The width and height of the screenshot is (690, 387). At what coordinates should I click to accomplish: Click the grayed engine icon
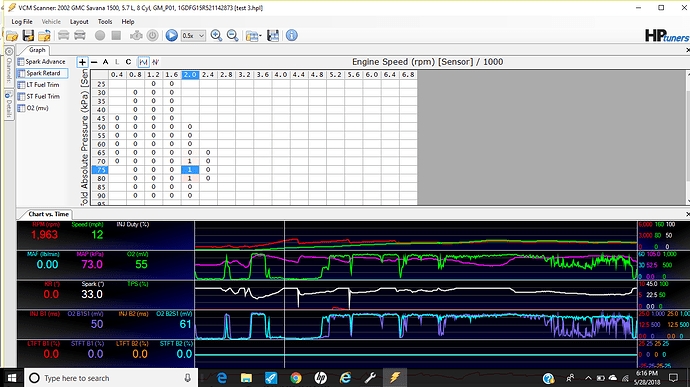(x=136, y=36)
